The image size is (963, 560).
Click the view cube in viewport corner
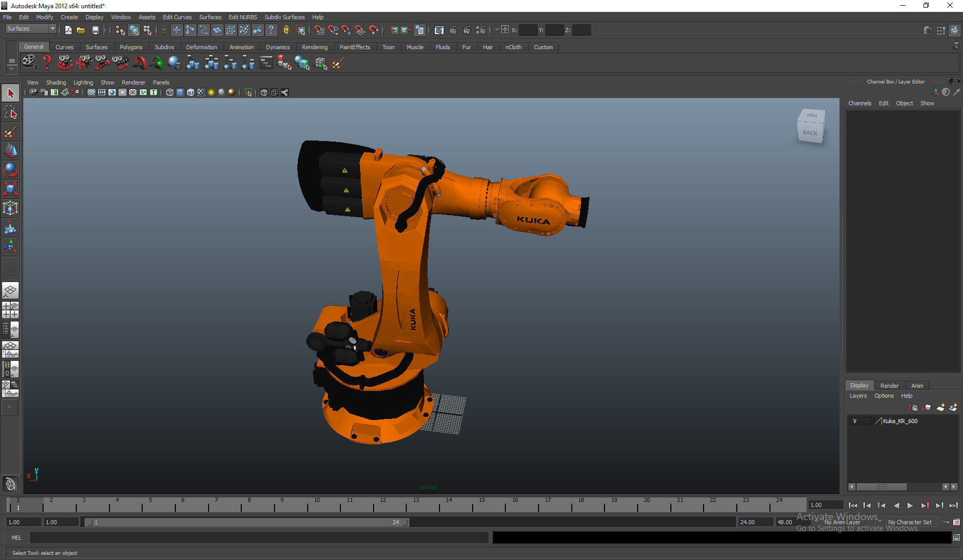pyautogui.click(x=810, y=126)
